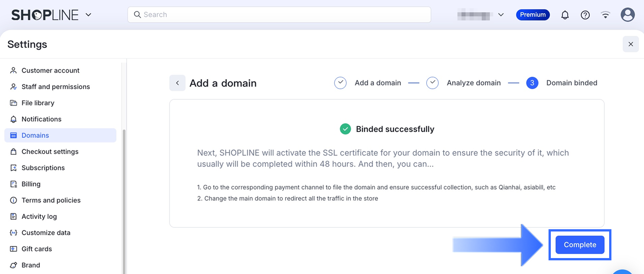Screen dimensions: 644x274
Task: Select the Analyze domain step indicator
Action: [x=464, y=83]
